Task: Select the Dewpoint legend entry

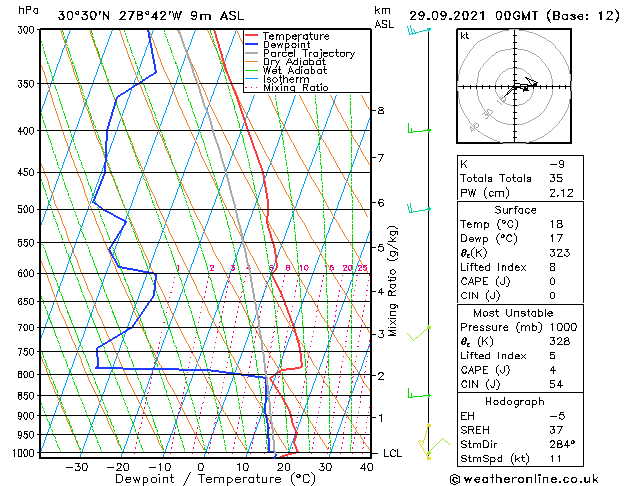Action: [x=294, y=45]
